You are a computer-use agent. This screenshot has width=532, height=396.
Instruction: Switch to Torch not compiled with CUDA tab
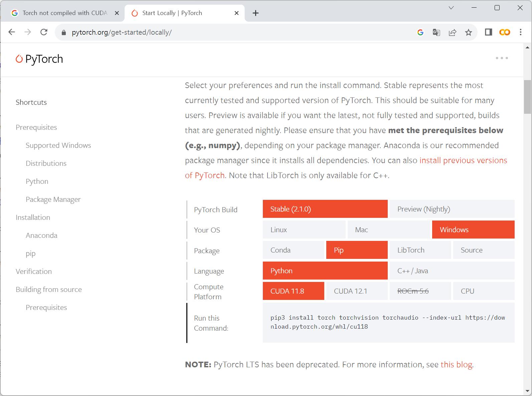[65, 13]
